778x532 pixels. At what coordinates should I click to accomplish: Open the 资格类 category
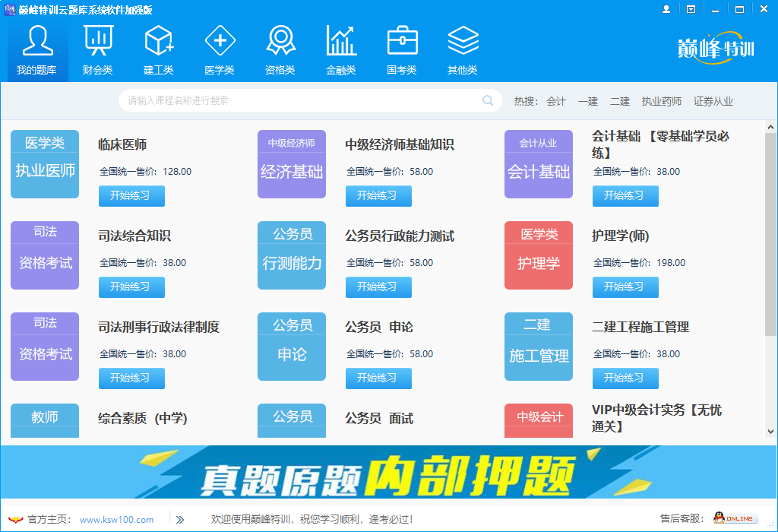280,51
